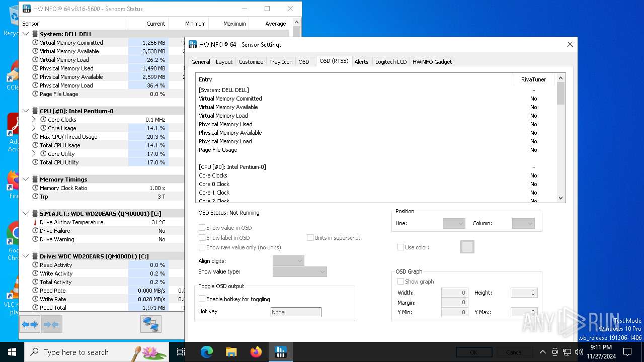Click the Hot Key input field
The height and width of the screenshot is (362, 644).
click(x=296, y=312)
